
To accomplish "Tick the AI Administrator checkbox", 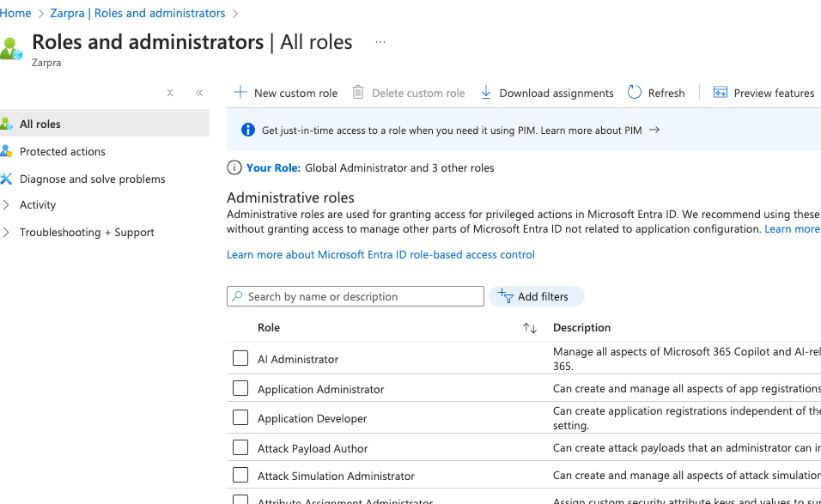I will pyautogui.click(x=240, y=359).
